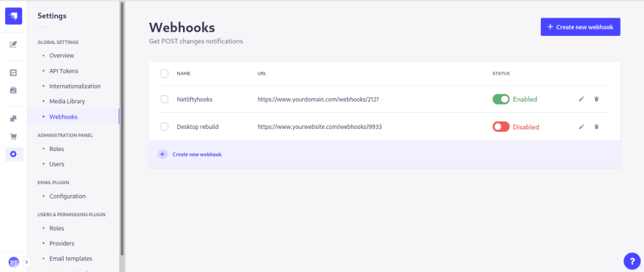Open API Tokens settings
This screenshot has height=272, width=644.
pyautogui.click(x=64, y=71)
